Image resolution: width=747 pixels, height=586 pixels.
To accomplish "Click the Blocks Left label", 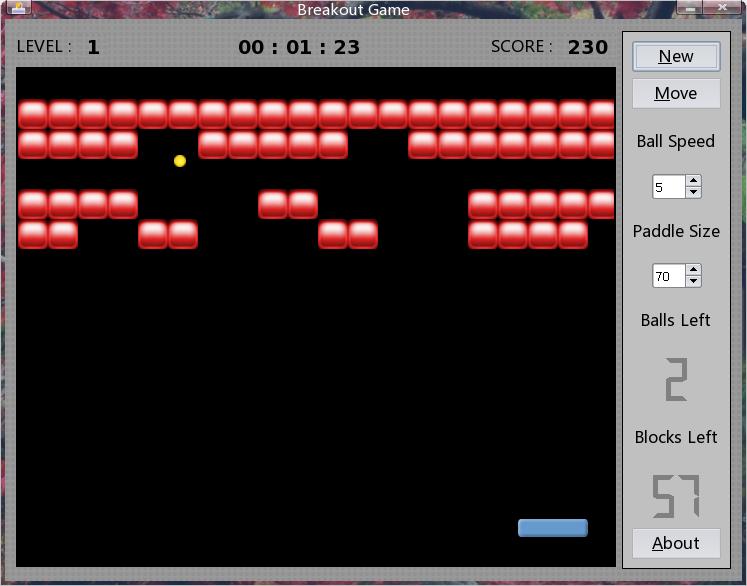I will click(676, 437).
